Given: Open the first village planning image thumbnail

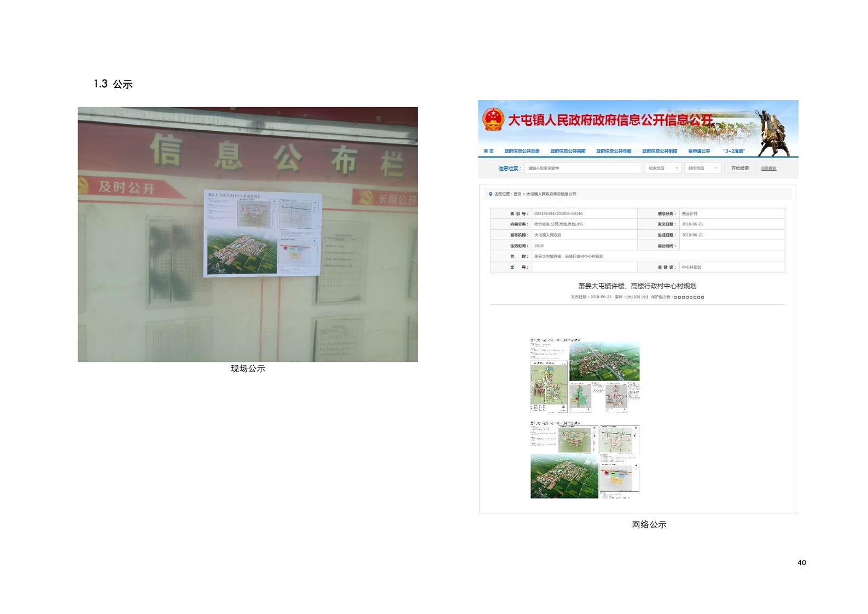Looking at the screenshot, I should (x=584, y=376).
